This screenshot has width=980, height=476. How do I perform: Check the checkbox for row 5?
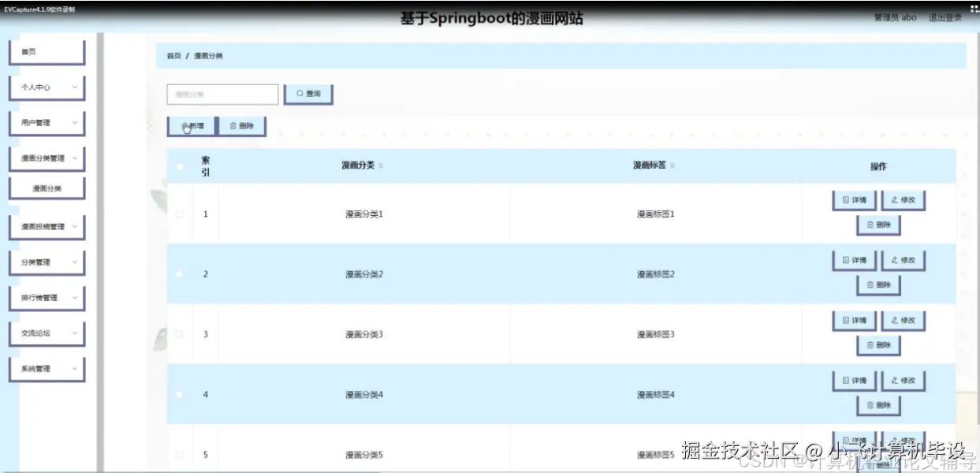click(180, 455)
